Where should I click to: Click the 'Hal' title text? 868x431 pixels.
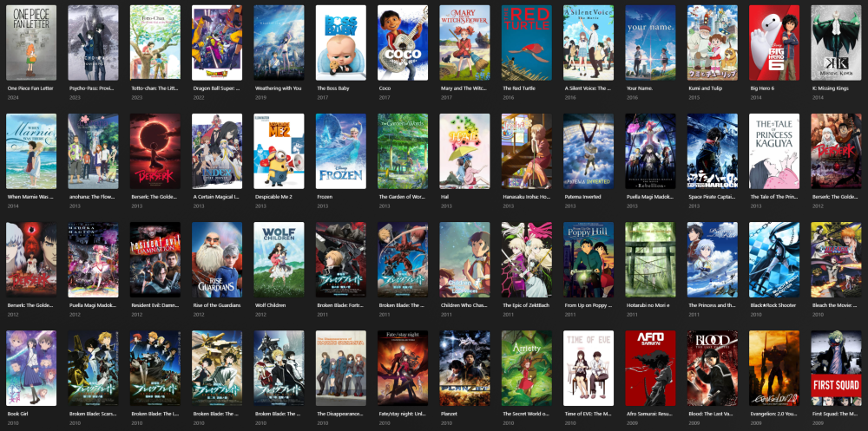click(x=444, y=196)
